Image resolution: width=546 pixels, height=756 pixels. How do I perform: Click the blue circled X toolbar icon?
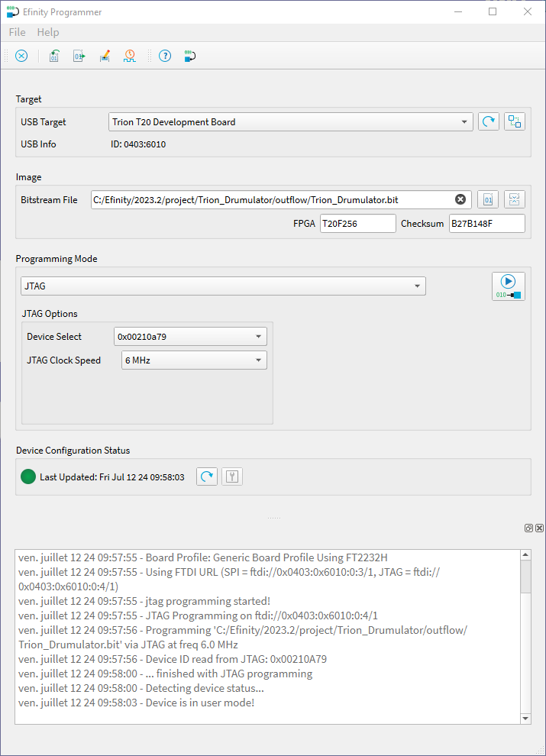pos(21,56)
